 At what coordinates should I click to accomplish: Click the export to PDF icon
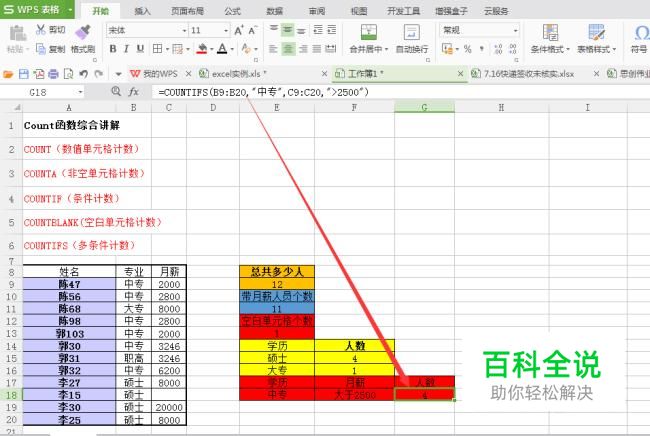pos(39,74)
